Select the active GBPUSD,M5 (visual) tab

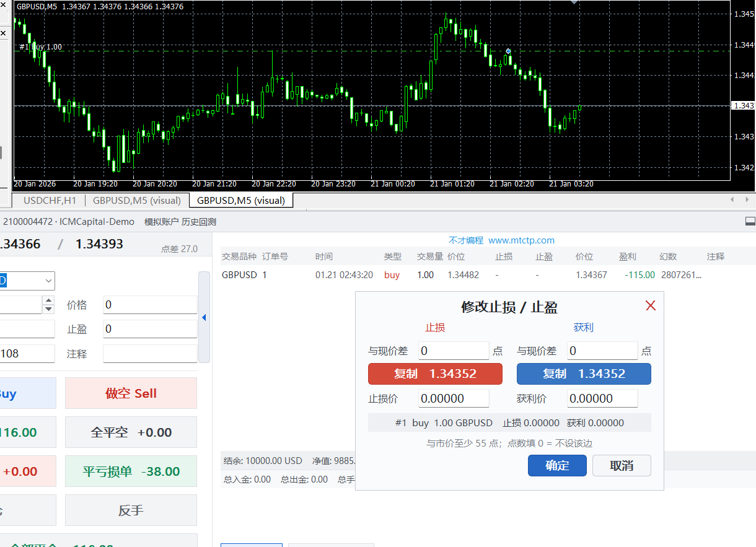tap(241, 200)
